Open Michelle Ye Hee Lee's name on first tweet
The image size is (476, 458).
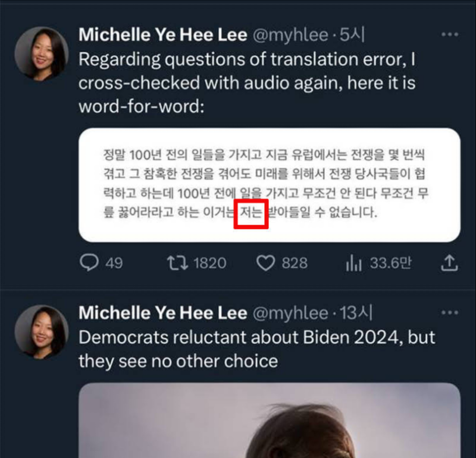162,34
